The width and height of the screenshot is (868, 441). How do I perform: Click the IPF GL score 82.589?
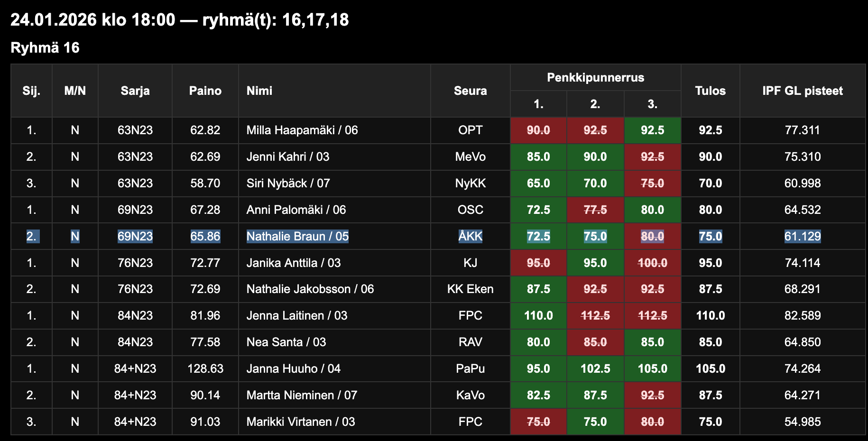(x=802, y=316)
